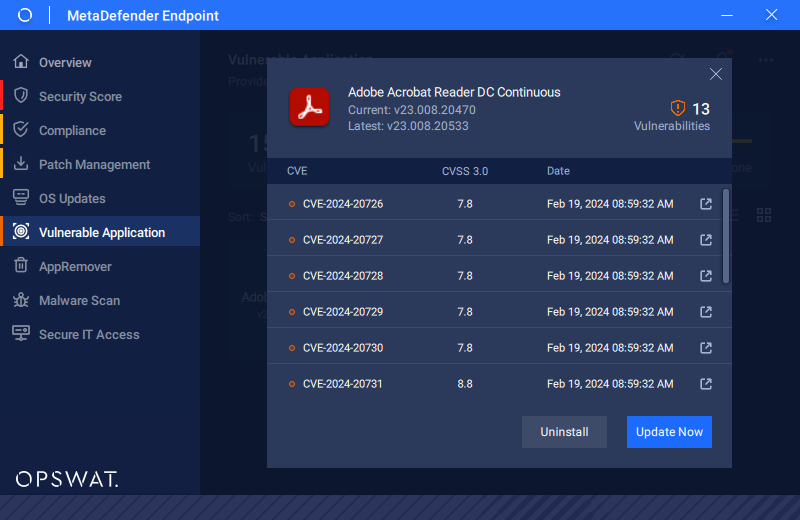
Task: Click the Adobe Acrobat Reader DC Continuous title
Action: (x=454, y=92)
